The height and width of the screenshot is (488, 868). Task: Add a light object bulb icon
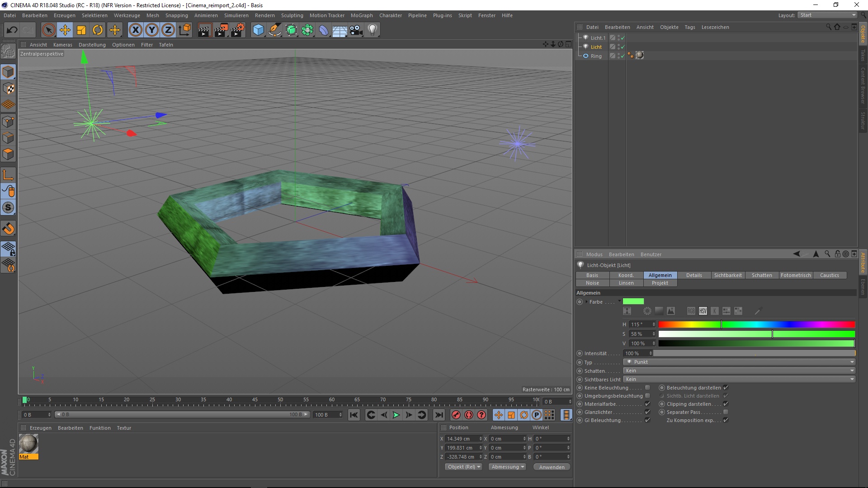(373, 30)
